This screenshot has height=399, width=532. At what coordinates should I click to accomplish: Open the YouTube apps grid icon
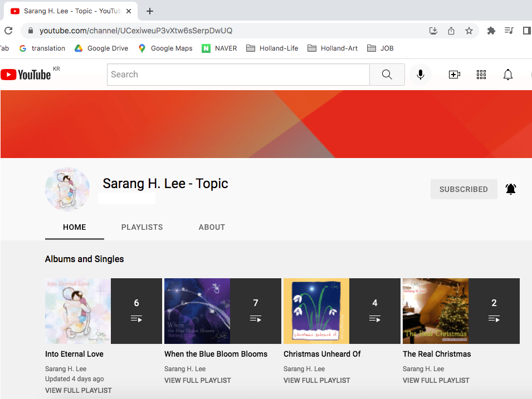[x=481, y=75]
